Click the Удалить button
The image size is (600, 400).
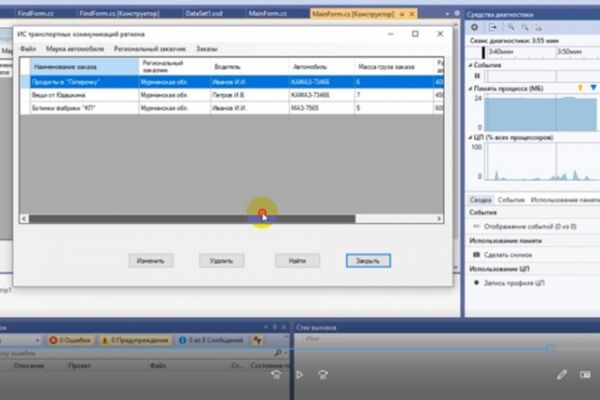tap(221, 261)
